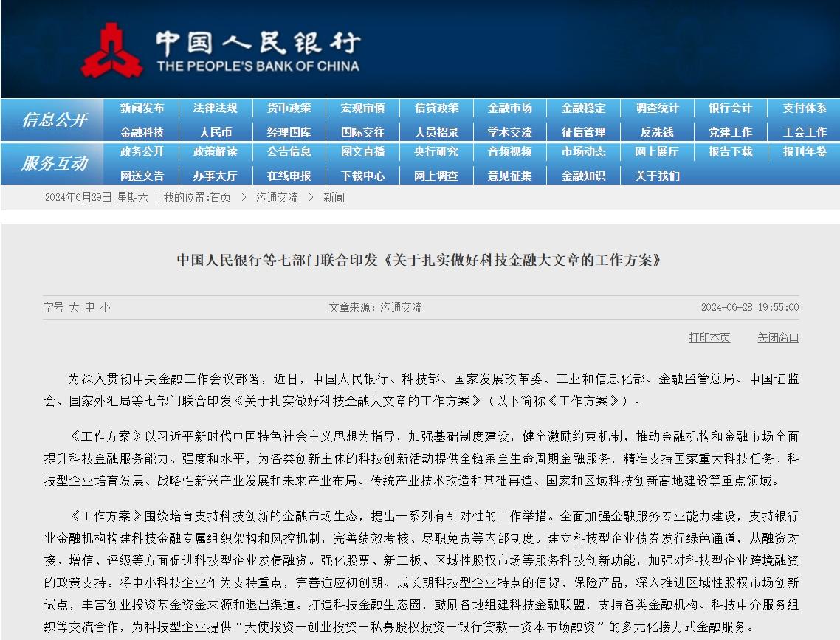Click the 政策解读 navigation item
This screenshot has height=640, width=840.
click(216, 151)
